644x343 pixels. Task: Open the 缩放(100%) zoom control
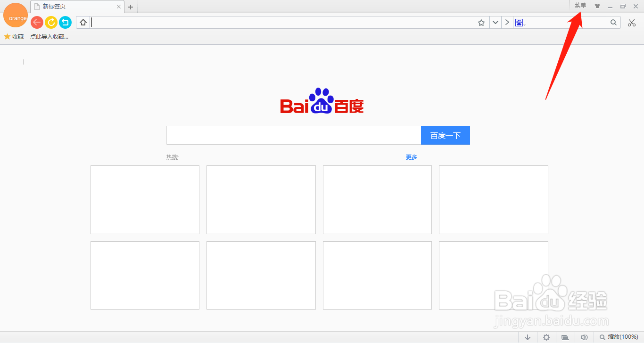(619, 337)
